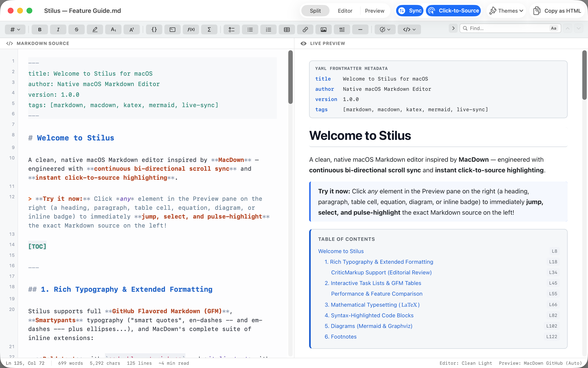Image resolution: width=588 pixels, height=368 pixels.
Task: Insert inline code with curly braces icon
Action: [154, 29]
